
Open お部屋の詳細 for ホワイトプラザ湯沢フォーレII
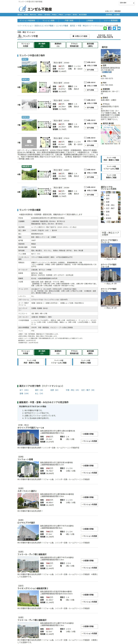point(89,434)
